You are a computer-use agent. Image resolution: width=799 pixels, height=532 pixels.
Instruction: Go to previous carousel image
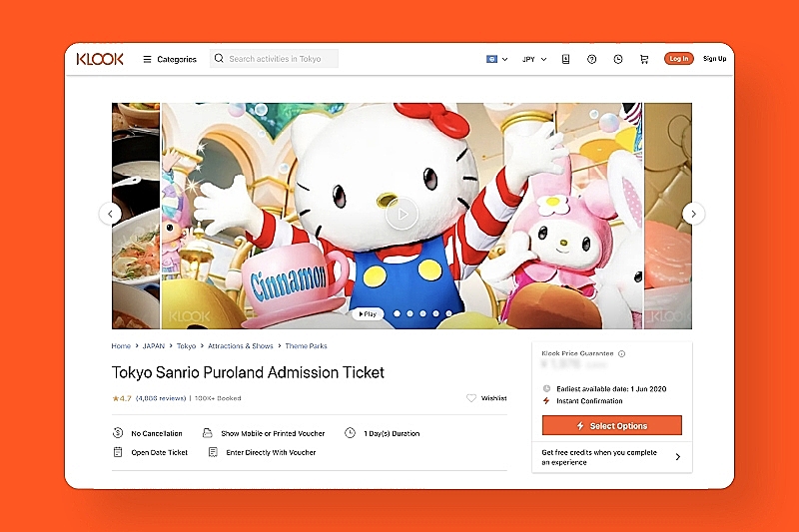click(x=110, y=214)
